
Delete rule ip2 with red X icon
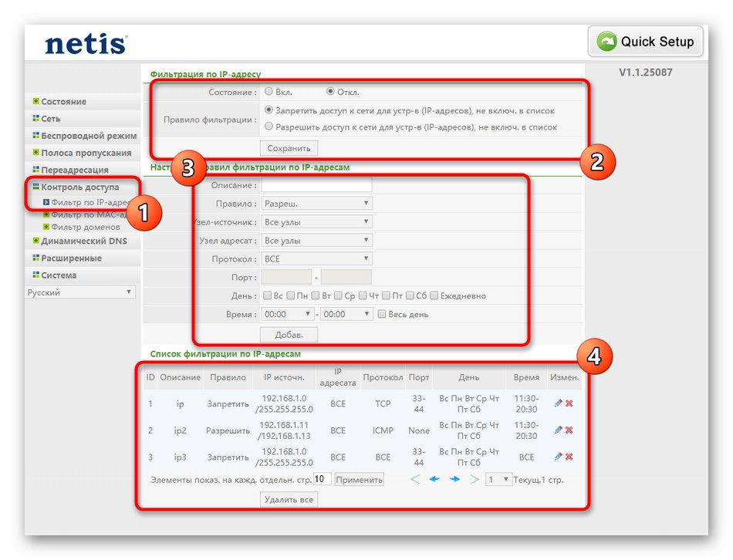pyautogui.click(x=569, y=430)
